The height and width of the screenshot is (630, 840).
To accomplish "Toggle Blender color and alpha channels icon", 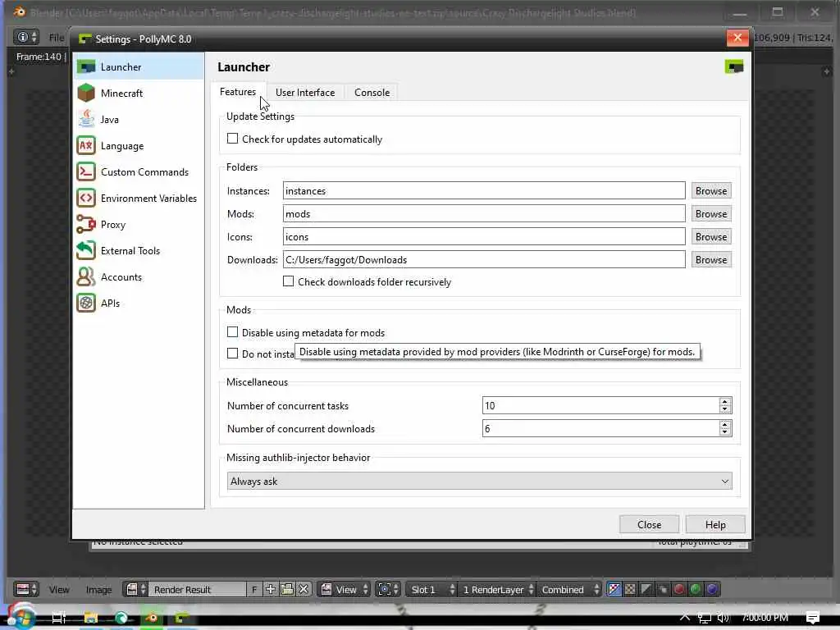I will [x=614, y=589].
